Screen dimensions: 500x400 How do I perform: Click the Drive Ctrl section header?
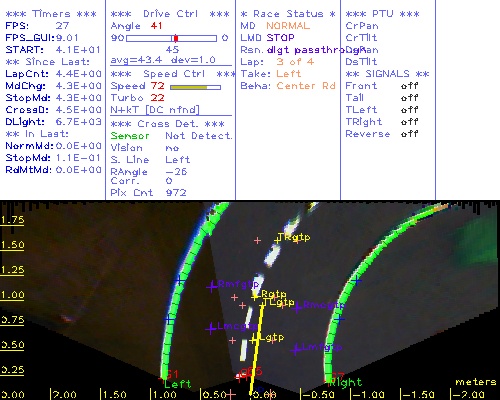[x=170, y=14]
